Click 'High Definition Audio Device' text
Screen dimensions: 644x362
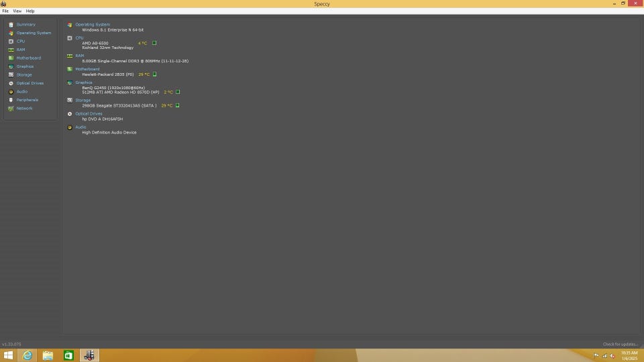tap(109, 133)
